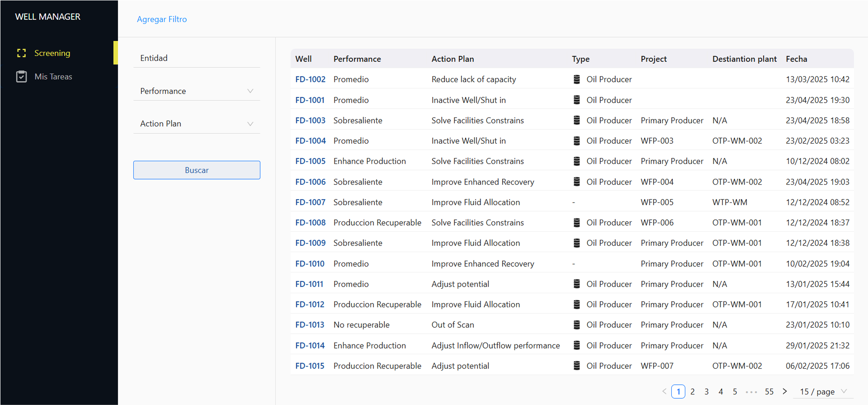
Task: Go to the next page arrow
Action: [785, 391]
